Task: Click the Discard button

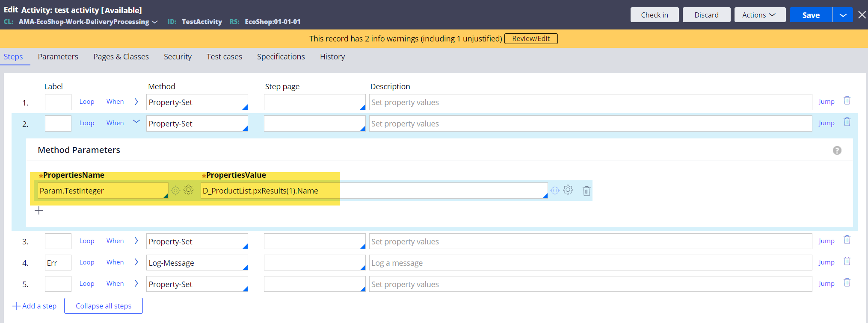Action: [706, 15]
